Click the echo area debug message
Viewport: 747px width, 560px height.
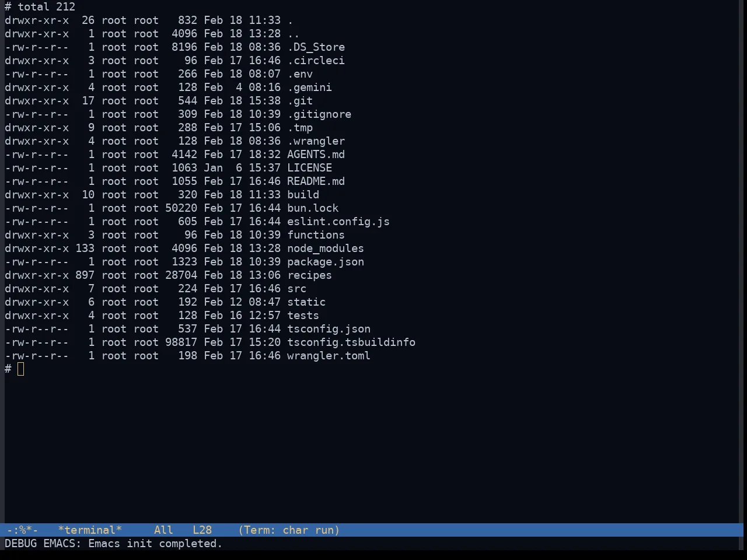click(114, 544)
